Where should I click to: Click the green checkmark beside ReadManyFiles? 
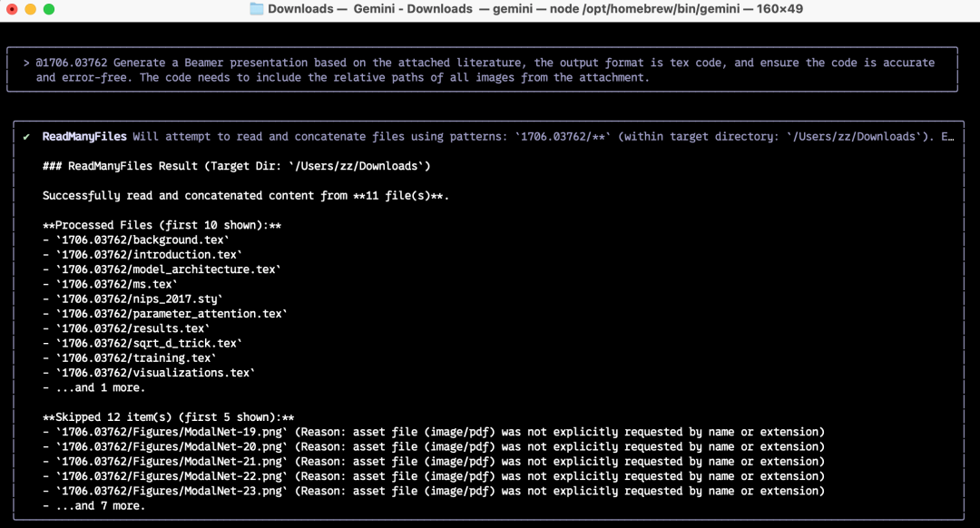pyautogui.click(x=26, y=137)
